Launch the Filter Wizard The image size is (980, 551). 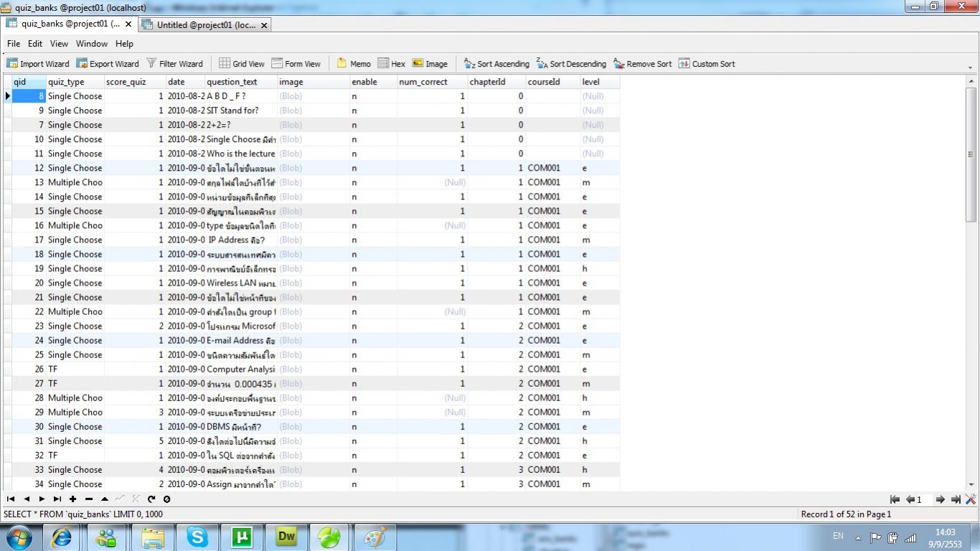pyautogui.click(x=174, y=64)
